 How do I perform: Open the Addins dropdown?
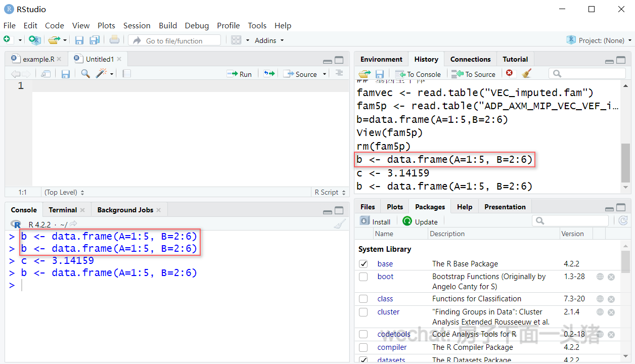click(x=268, y=40)
